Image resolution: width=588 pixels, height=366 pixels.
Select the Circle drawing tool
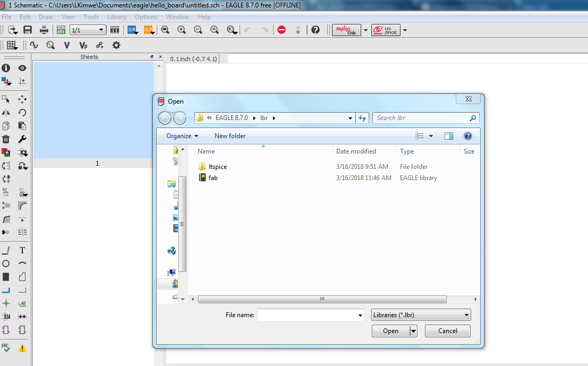[6, 263]
